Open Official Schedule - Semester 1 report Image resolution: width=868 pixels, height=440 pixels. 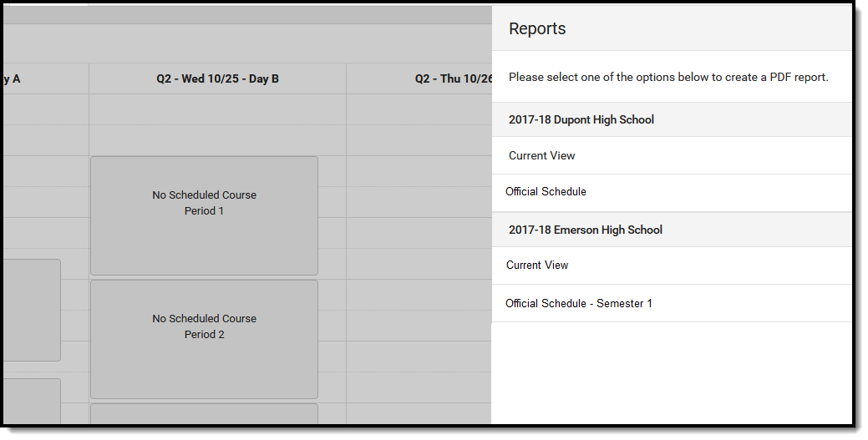point(578,303)
